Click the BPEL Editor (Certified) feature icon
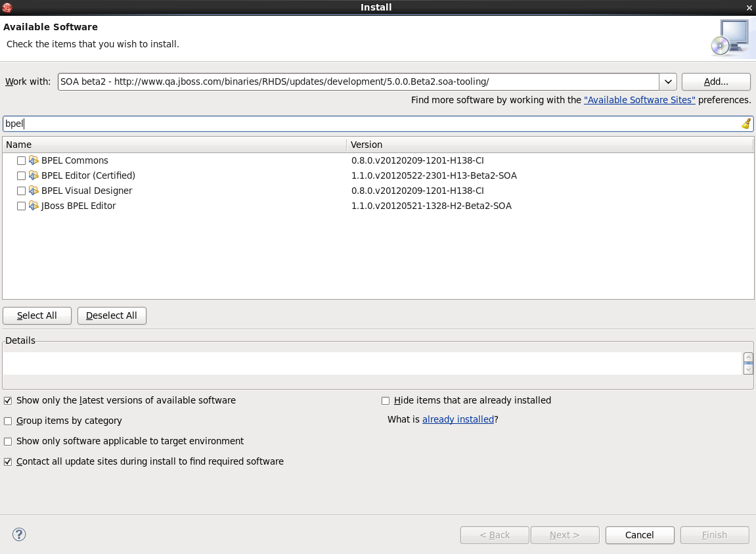The image size is (756, 554). [34, 175]
